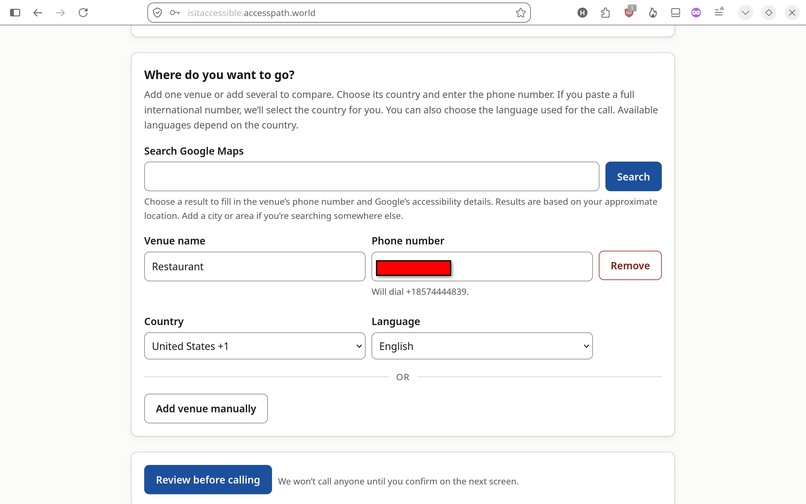Open the list-lines toolbar icon
Viewport: 806px width, 504px height.
click(719, 12)
